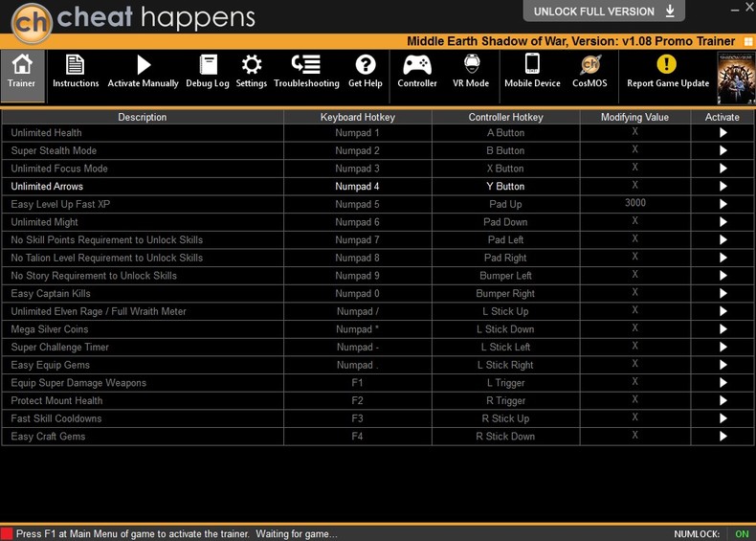
Task: Click the Description column header
Action: (143, 117)
